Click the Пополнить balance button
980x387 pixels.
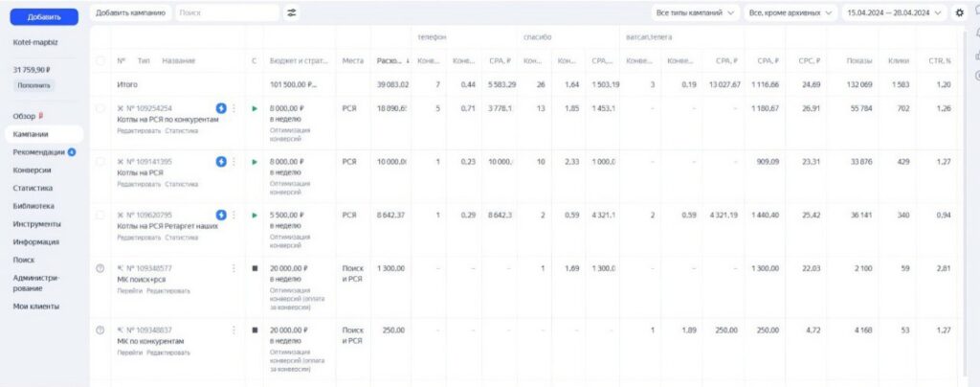tap(33, 85)
